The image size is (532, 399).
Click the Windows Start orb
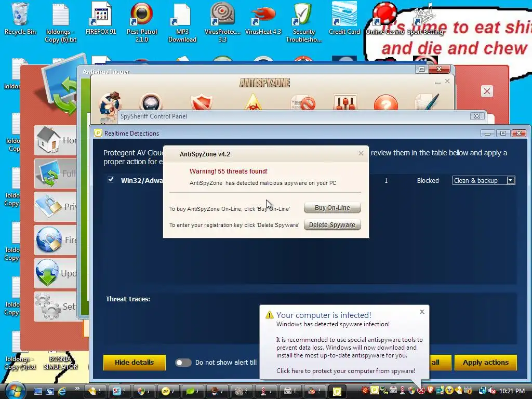tap(15, 391)
